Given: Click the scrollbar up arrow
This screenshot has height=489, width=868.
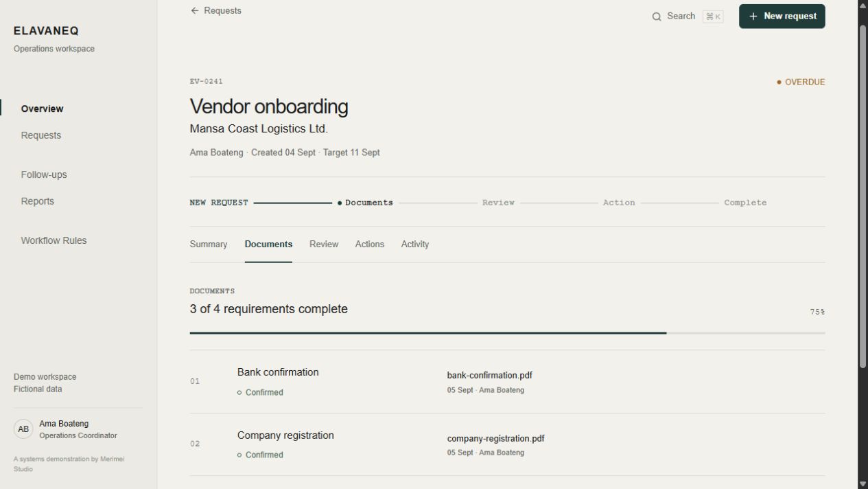Looking at the screenshot, I should pyautogui.click(x=863, y=5).
